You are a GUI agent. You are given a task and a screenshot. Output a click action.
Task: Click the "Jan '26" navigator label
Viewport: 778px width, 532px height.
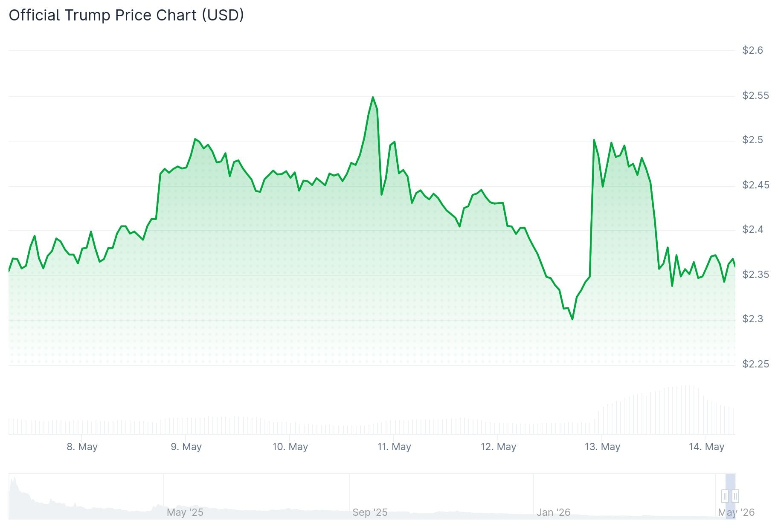(x=553, y=512)
